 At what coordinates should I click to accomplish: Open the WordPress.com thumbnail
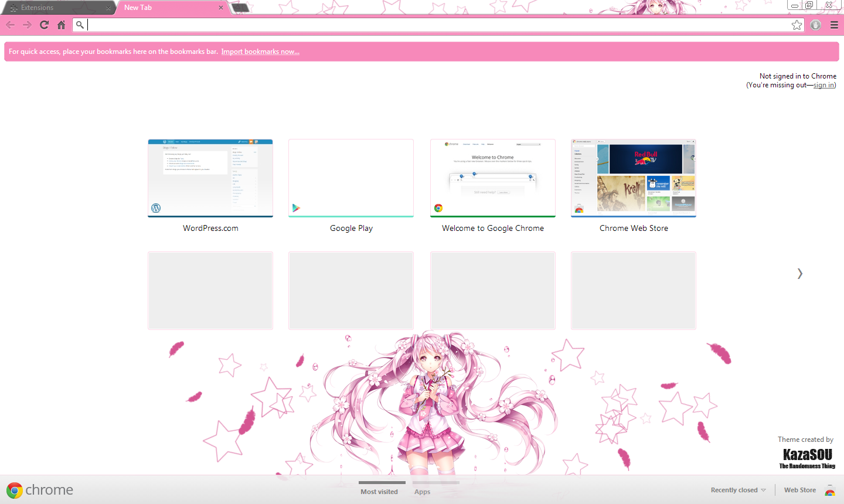point(210,178)
